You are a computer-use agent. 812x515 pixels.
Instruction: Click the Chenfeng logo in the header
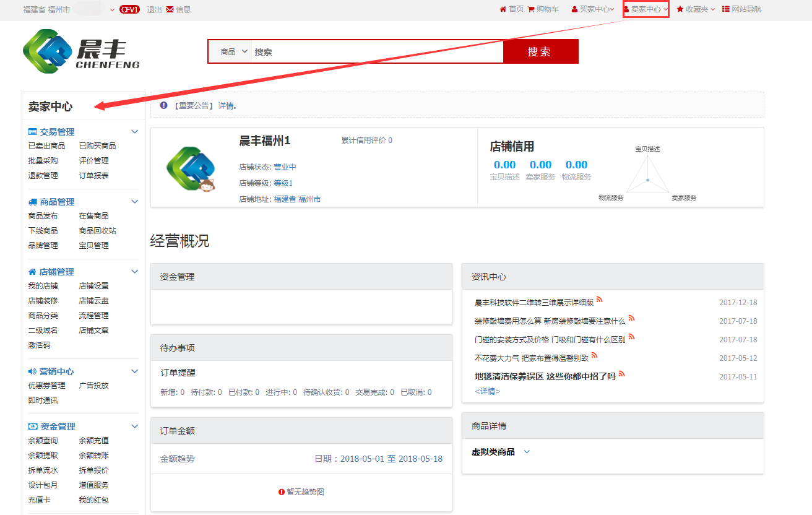(x=81, y=52)
